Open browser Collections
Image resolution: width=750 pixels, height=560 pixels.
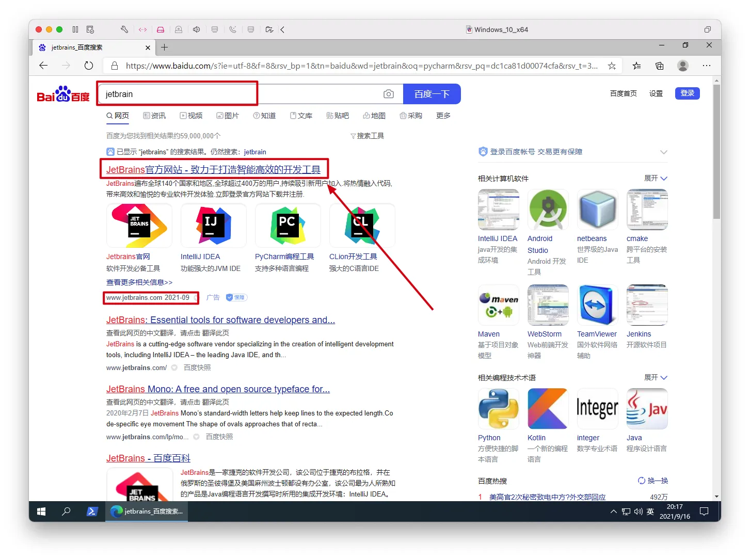click(x=660, y=66)
